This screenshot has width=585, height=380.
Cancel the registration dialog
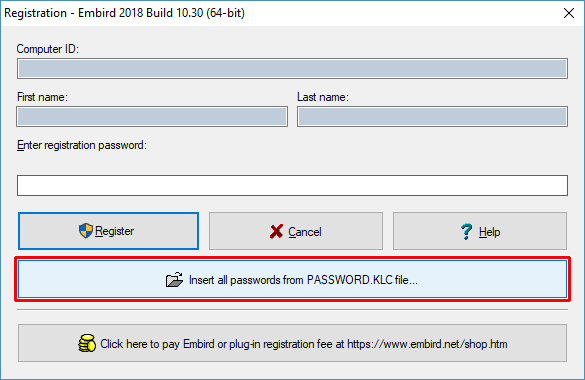pos(296,231)
